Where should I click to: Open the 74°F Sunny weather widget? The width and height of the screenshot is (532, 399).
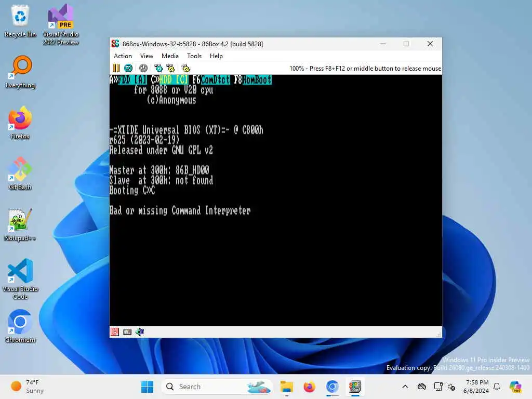click(27, 387)
